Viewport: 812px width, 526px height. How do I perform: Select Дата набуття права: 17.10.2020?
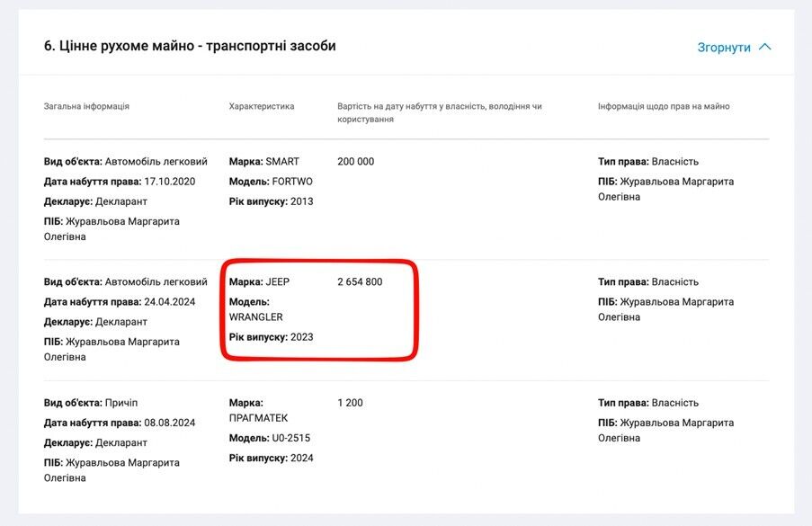pyautogui.click(x=120, y=182)
